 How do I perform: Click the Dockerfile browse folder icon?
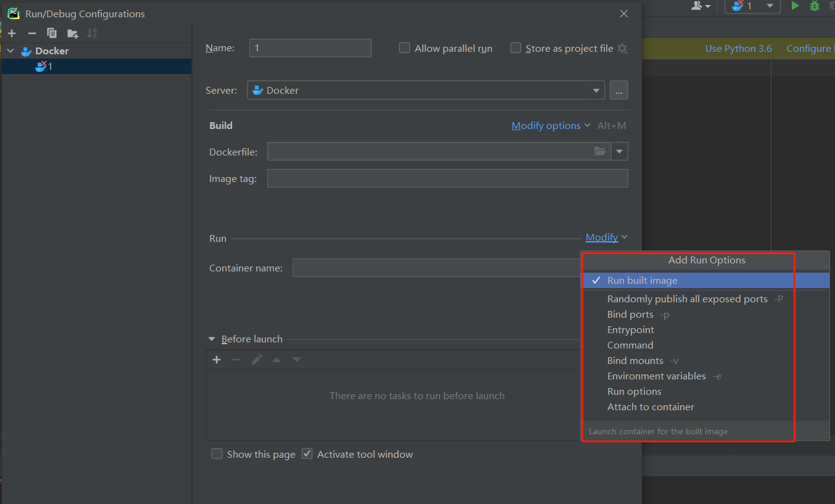pyautogui.click(x=600, y=151)
